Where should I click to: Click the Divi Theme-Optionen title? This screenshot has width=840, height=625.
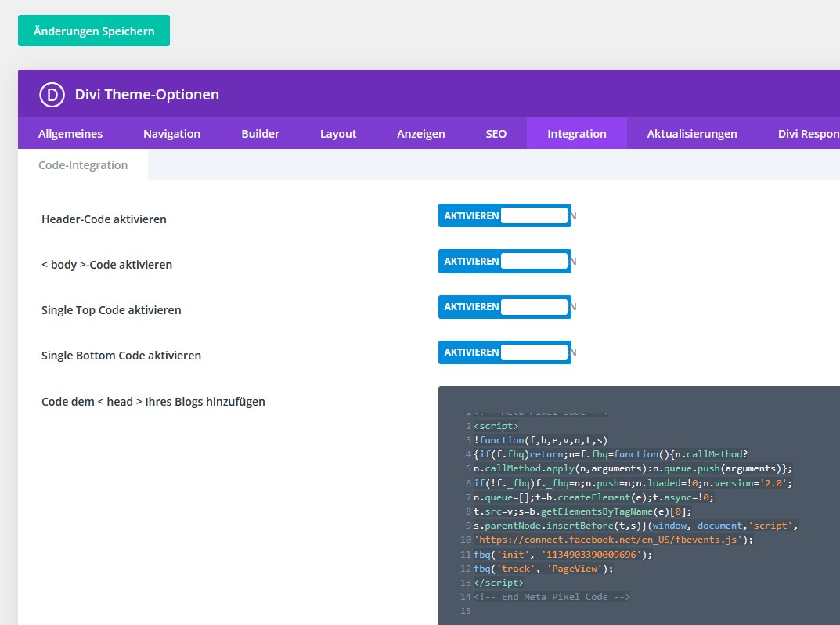(147, 95)
